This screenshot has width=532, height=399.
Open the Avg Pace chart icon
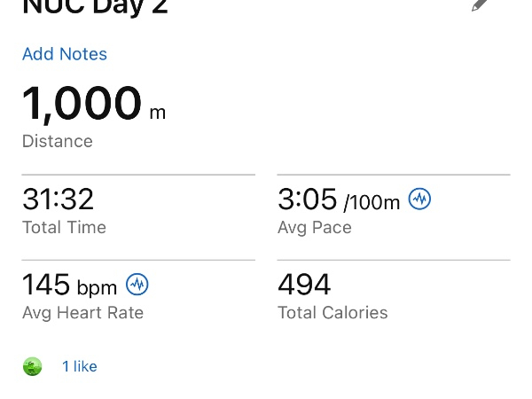419,199
